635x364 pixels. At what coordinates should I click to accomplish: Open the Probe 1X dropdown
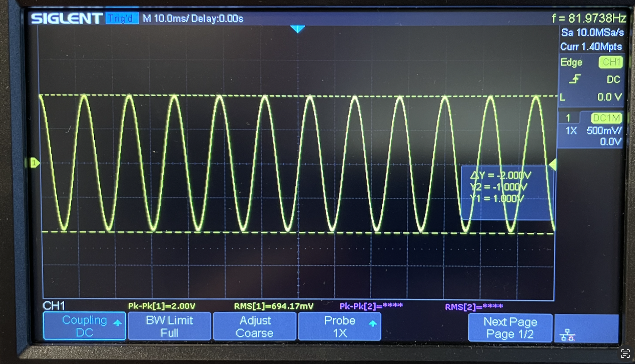339,326
